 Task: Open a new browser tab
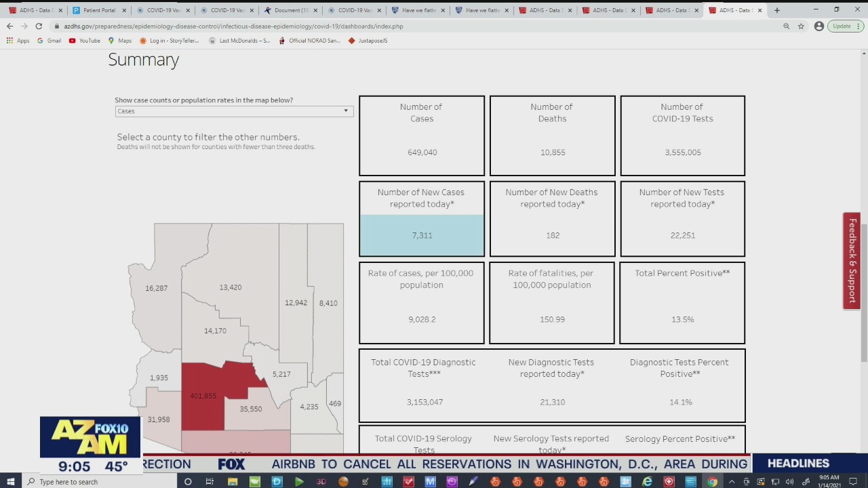tap(777, 10)
